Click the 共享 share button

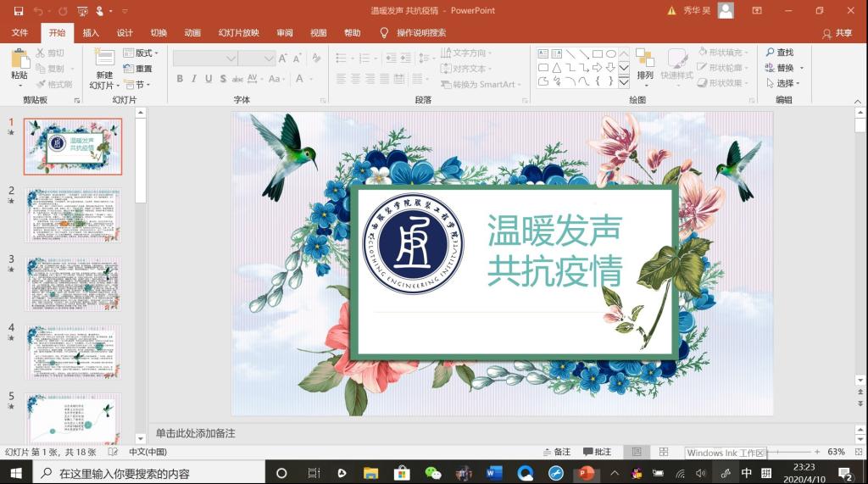pos(837,33)
